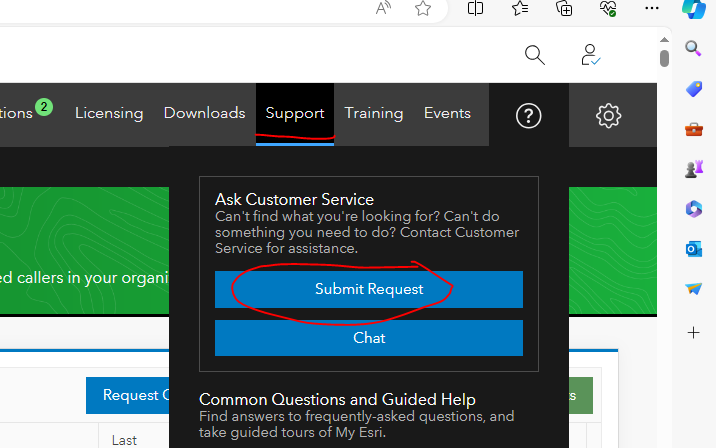Image resolution: width=716 pixels, height=448 pixels.
Task: Open sidebar Shopping tag icon
Action: point(694,89)
